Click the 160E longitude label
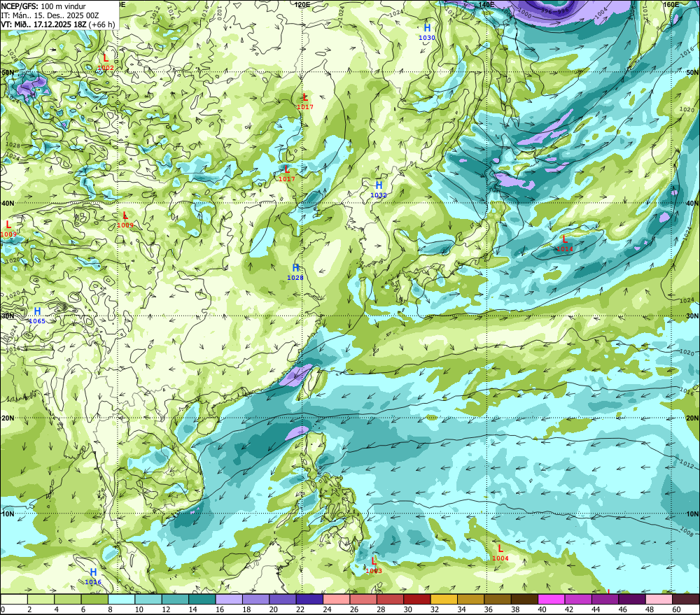The image size is (700, 615). [x=671, y=4]
